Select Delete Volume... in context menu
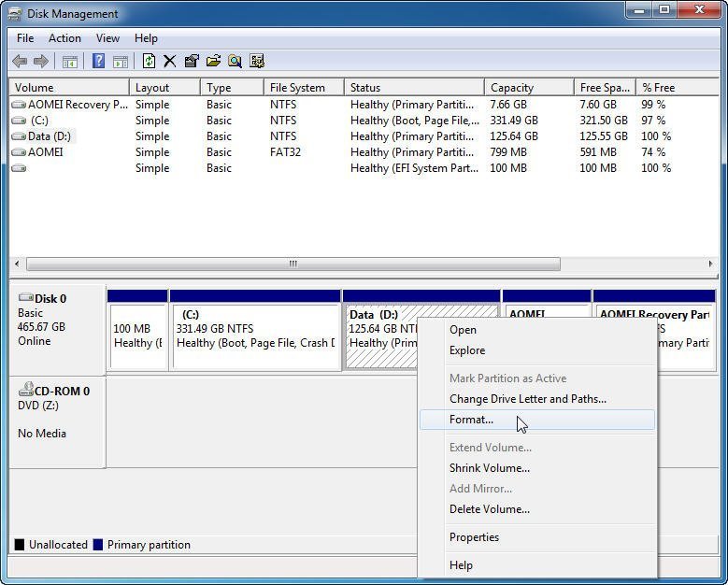The width and height of the screenshot is (728, 585). [489, 509]
